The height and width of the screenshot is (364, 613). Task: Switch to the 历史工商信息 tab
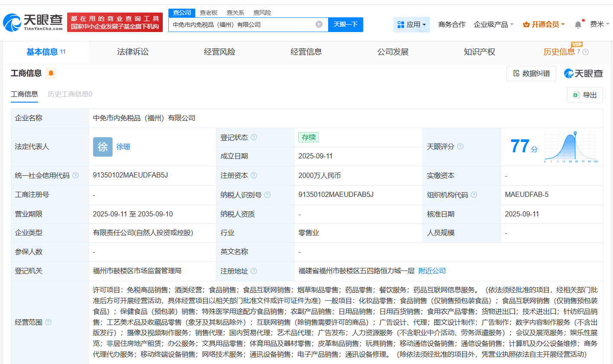coord(69,94)
